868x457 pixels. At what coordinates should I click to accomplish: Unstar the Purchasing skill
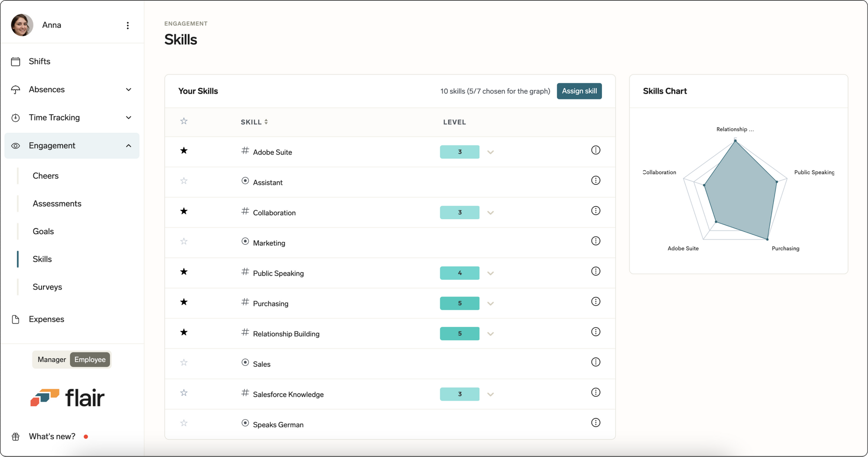coord(184,302)
